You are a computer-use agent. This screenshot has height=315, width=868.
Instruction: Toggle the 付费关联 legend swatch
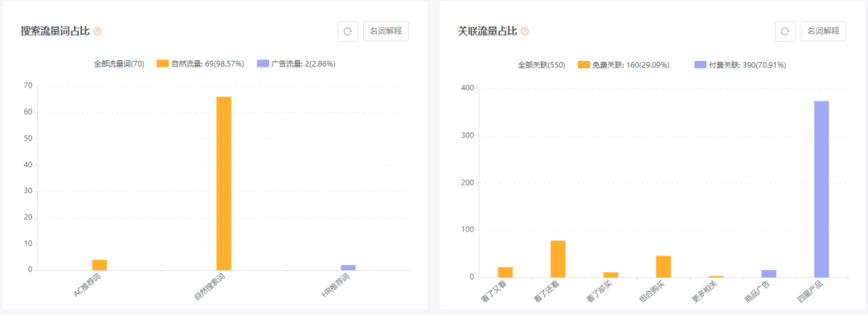pyautogui.click(x=700, y=65)
